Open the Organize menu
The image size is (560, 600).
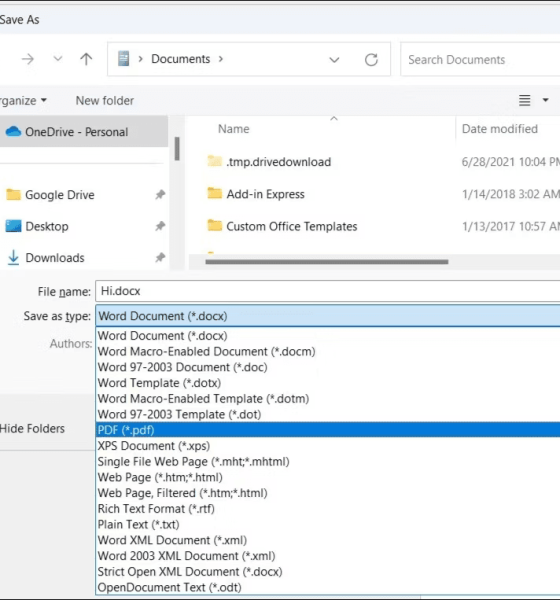(x=23, y=101)
